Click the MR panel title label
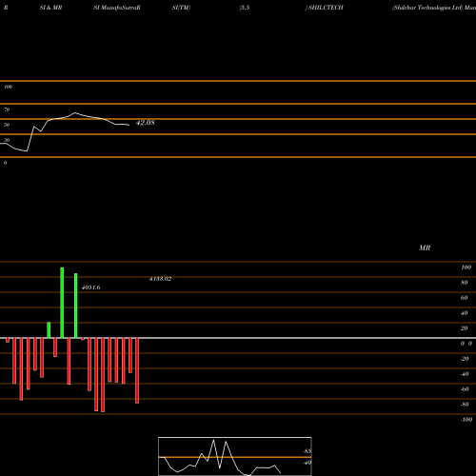Viewport: 476px width, 476px height. coord(425,248)
